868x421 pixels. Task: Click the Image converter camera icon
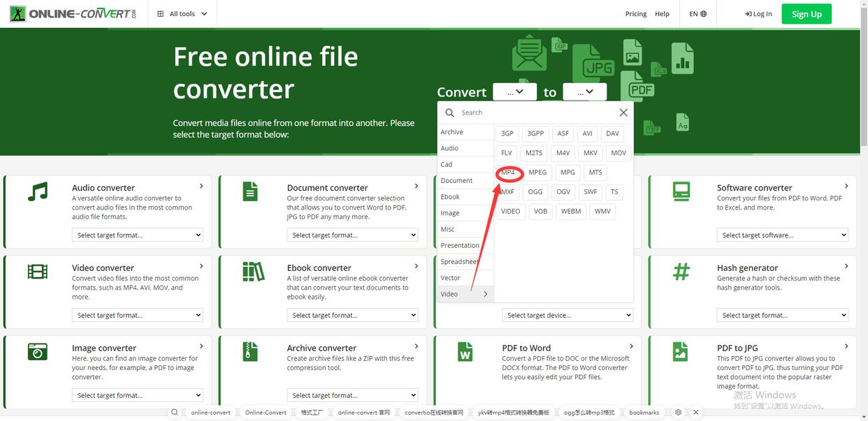tap(38, 351)
